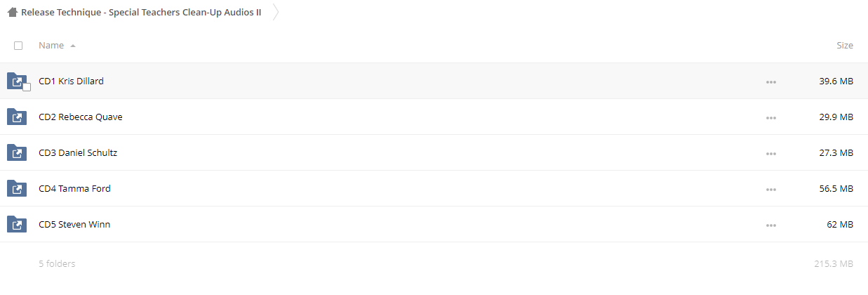Screen dimensions: 868x295
Task: Select the Release Technique breadcrumb title
Action: click(141, 13)
